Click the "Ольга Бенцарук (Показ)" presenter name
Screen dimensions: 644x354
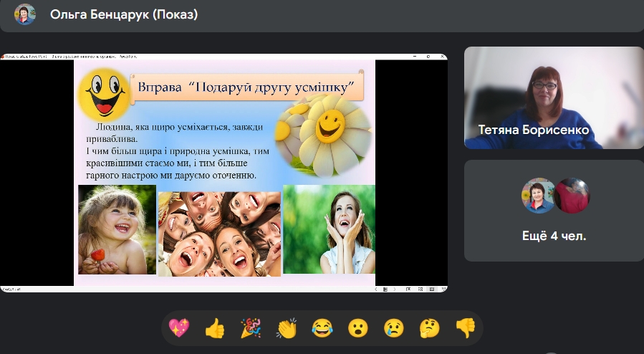(x=124, y=15)
